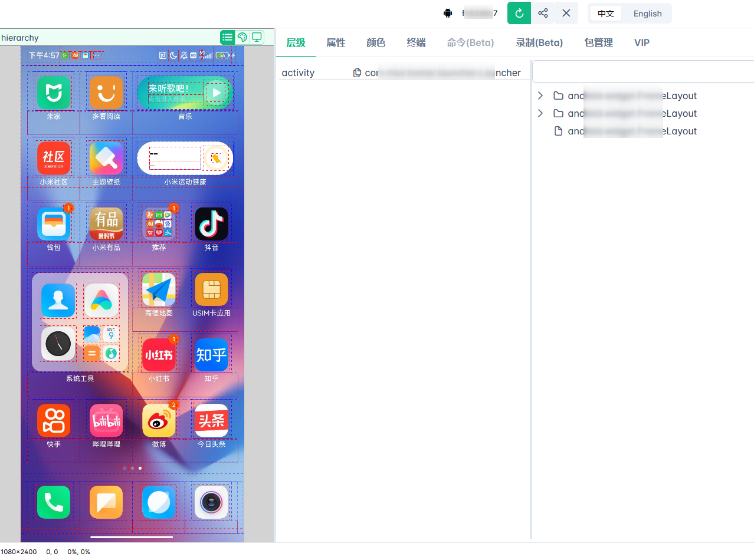754x560 pixels.
Task: Click the TikTok (抖音) app icon
Action: coord(211,224)
